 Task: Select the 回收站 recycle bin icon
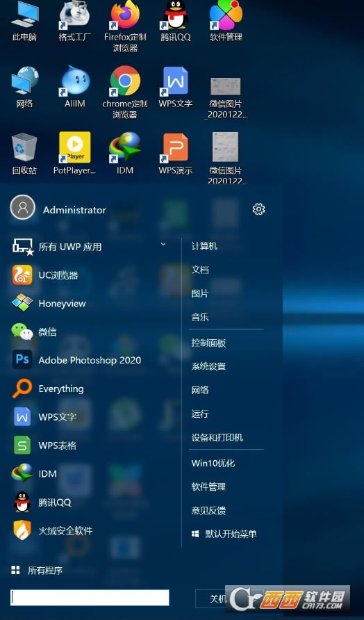click(24, 154)
